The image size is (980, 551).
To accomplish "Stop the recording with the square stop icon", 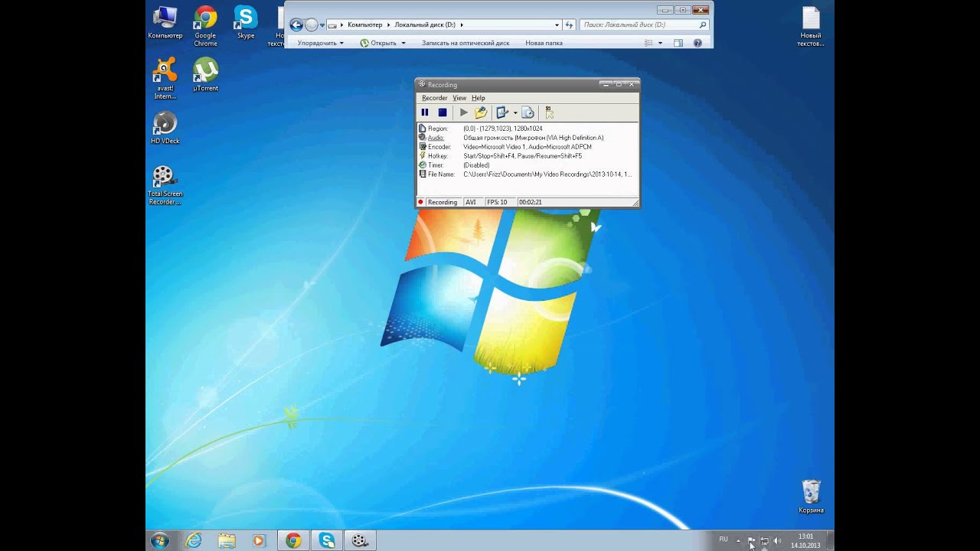I will coord(443,112).
